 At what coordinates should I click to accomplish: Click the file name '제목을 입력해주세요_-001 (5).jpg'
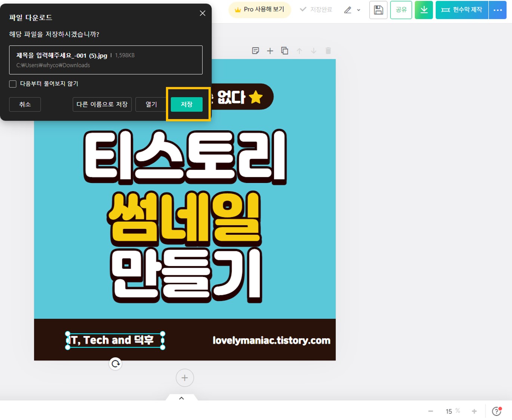62,56
